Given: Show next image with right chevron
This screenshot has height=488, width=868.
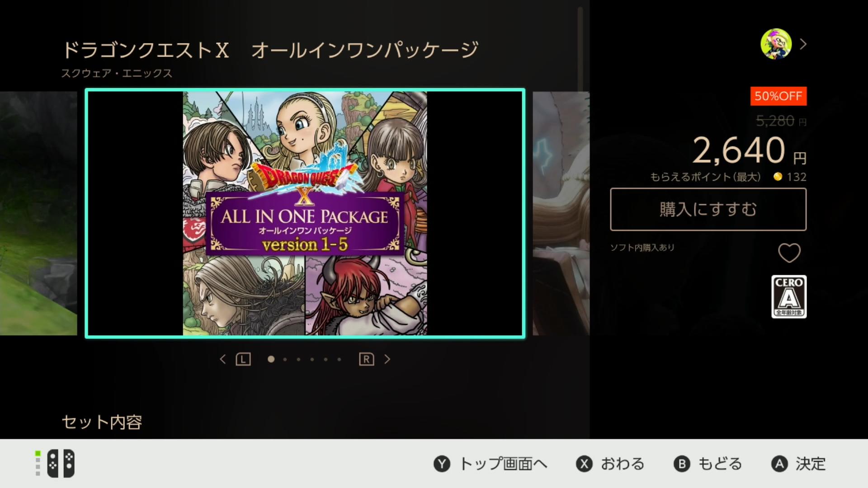Looking at the screenshot, I should [x=387, y=359].
